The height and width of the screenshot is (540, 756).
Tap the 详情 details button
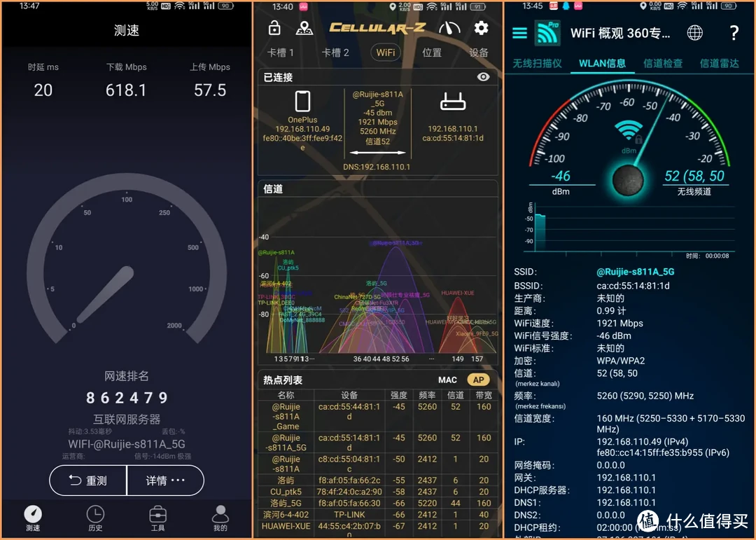coord(165,480)
